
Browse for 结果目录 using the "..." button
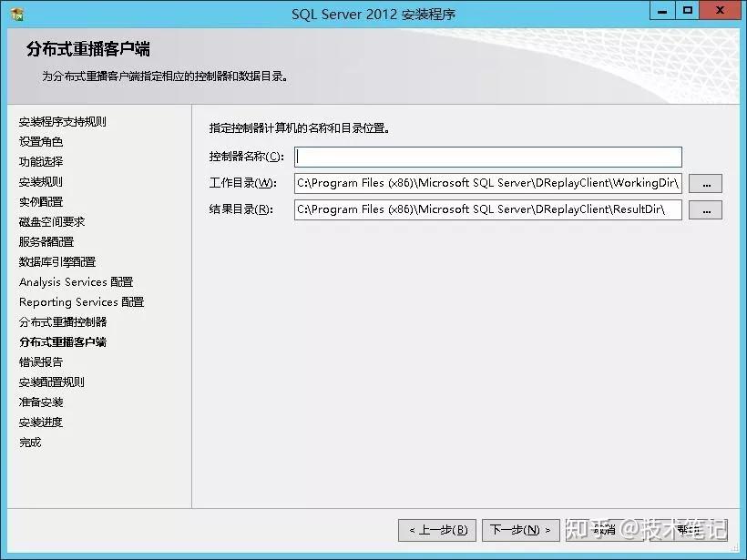705,209
